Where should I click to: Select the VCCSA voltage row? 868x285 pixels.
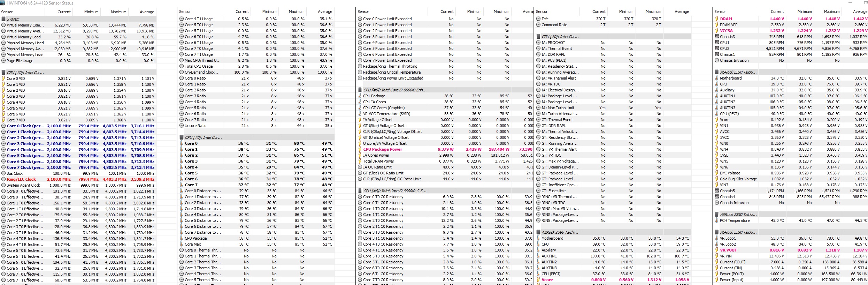(791, 31)
